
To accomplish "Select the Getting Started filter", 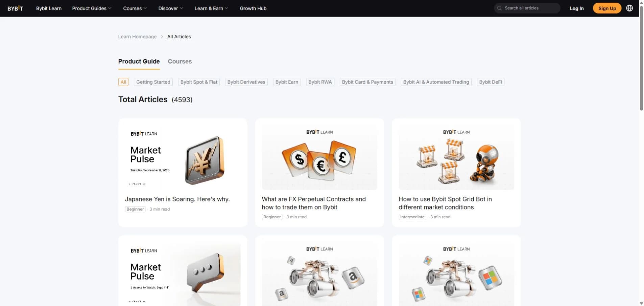I will click(153, 82).
